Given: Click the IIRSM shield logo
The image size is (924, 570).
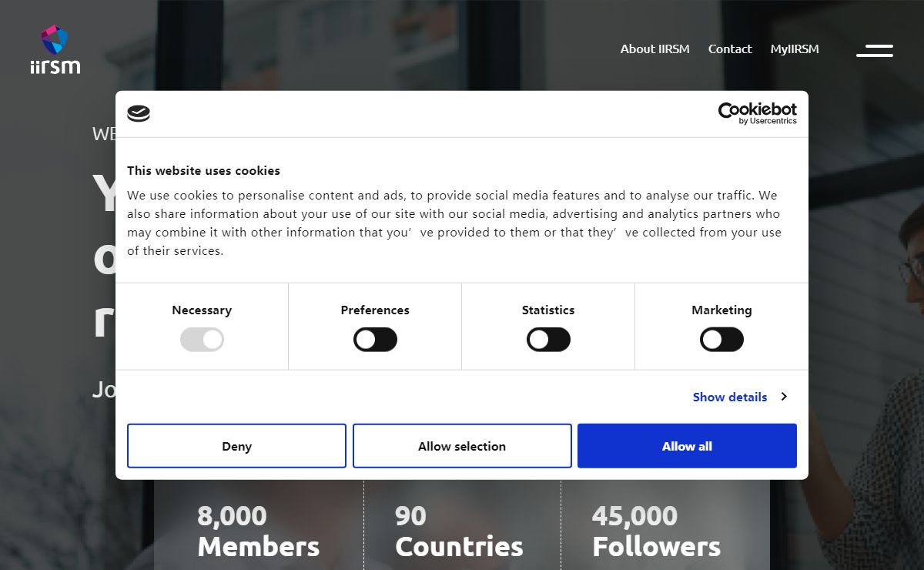Looking at the screenshot, I should tap(55, 49).
